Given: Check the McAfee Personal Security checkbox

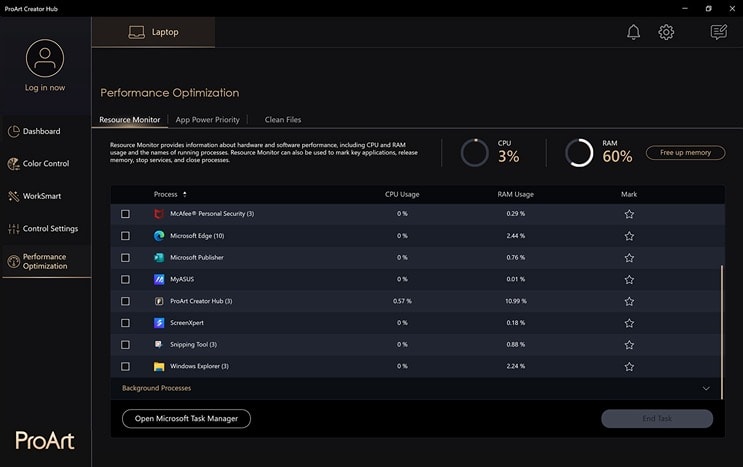Looking at the screenshot, I should coord(125,214).
